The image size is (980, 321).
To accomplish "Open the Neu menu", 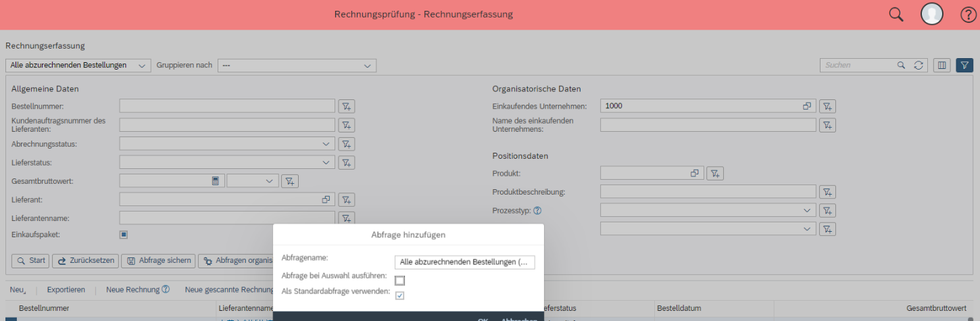I will (x=18, y=290).
